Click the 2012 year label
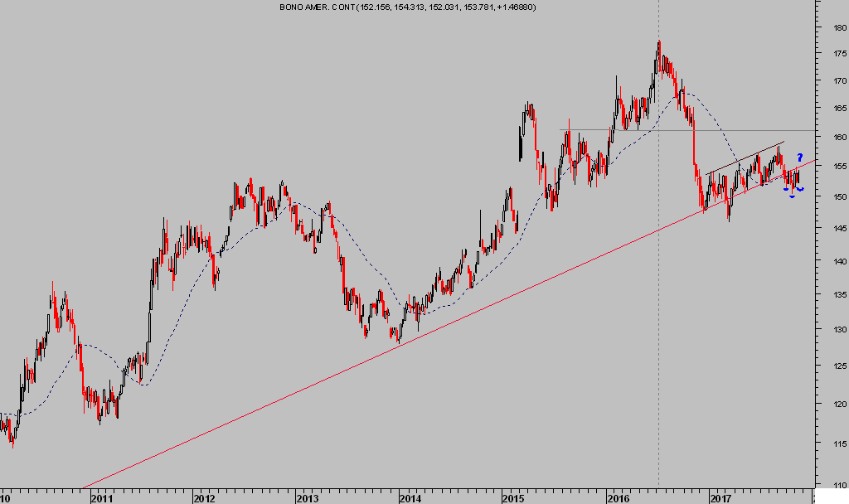The height and width of the screenshot is (504, 849). [204, 498]
